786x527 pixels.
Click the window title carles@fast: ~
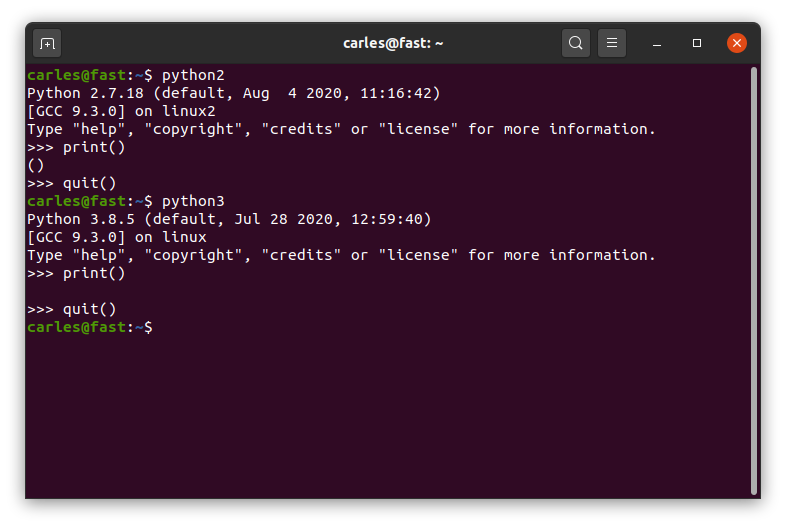[x=393, y=43]
